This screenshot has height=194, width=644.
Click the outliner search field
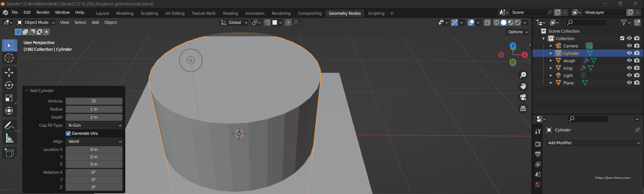586,23
